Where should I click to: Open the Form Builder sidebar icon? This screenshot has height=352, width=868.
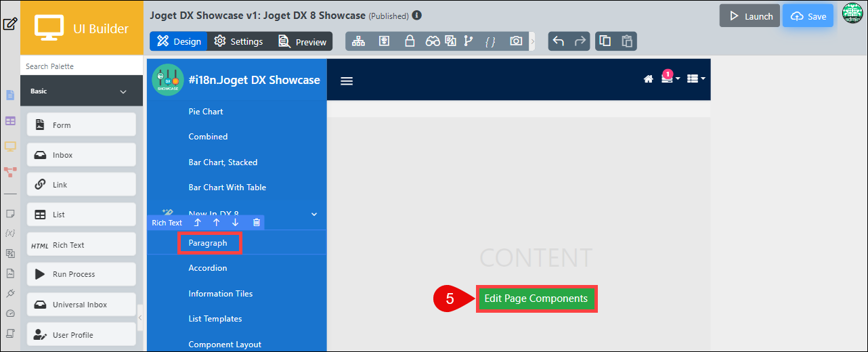[x=10, y=95]
